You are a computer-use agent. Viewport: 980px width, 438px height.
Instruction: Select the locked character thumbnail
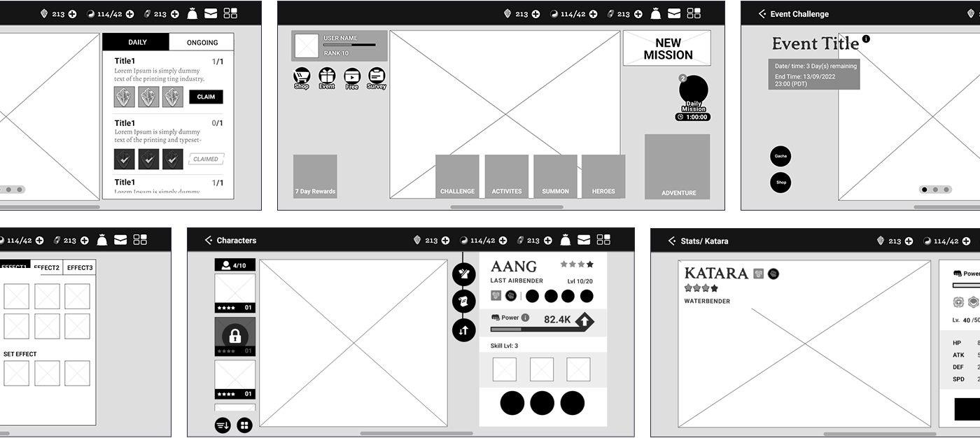pyautogui.click(x=234, y=337)
